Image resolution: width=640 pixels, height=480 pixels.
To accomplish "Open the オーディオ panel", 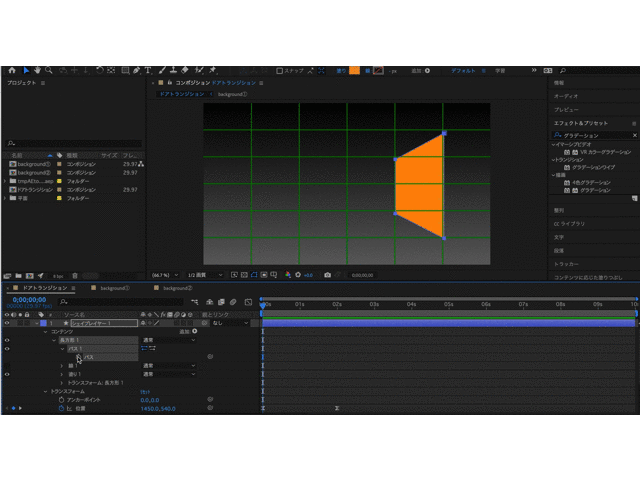I will pyautogui.click(x=567, y=96).
